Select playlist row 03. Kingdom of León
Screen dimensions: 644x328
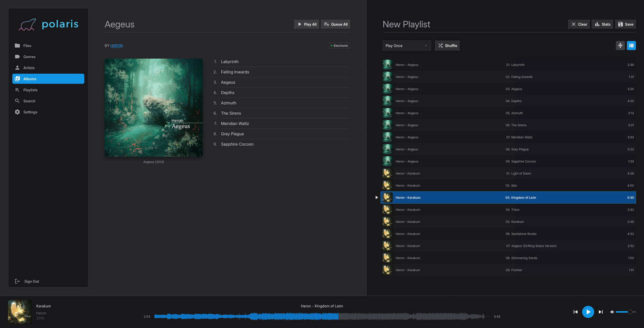coord(508,198)
